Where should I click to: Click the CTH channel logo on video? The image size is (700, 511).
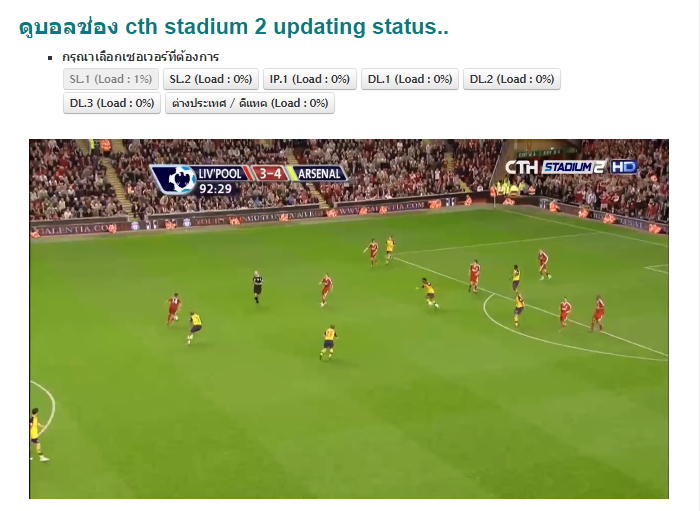(x=521, y=167)
